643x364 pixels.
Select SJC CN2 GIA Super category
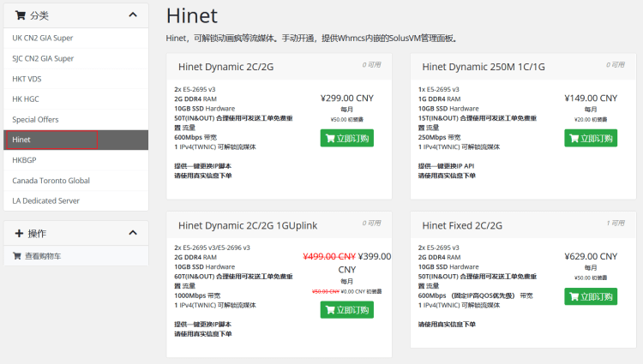pyautogui.click(x=75, y=58)
